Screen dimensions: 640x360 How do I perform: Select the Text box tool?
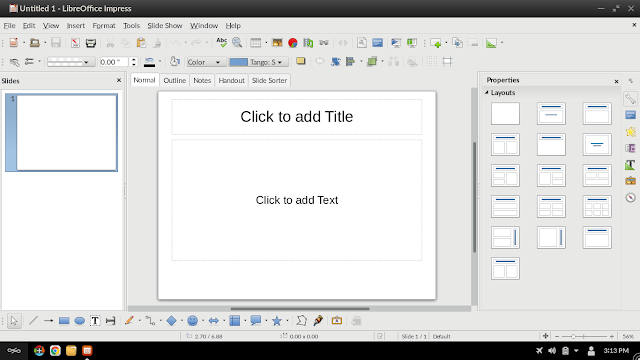coord(95,321)
